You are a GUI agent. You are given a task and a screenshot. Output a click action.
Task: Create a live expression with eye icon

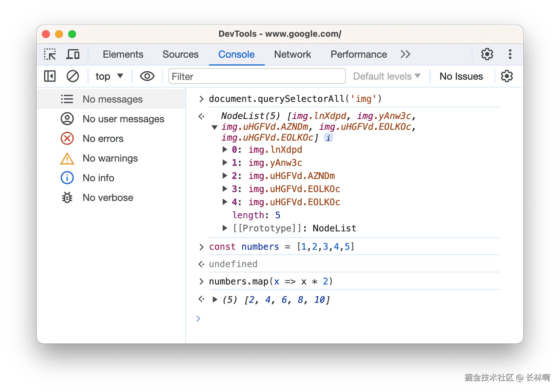[147, 76]
